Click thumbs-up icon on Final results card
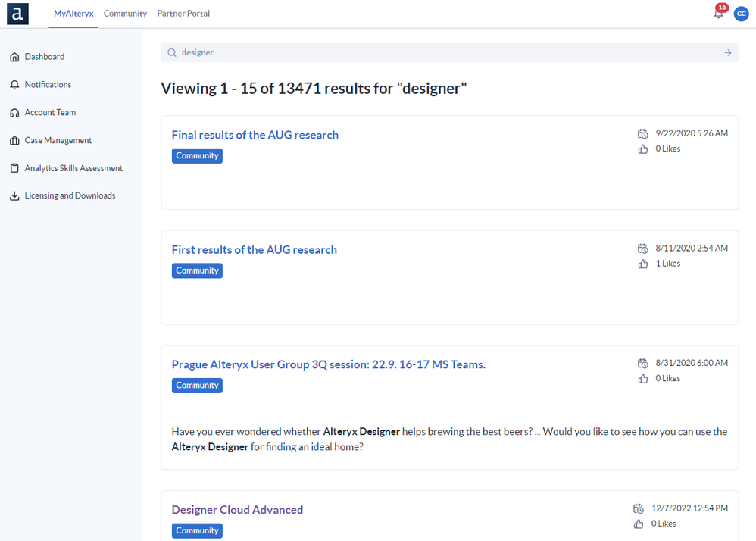Viewport: 756px width, 541px height. [642, 149]
